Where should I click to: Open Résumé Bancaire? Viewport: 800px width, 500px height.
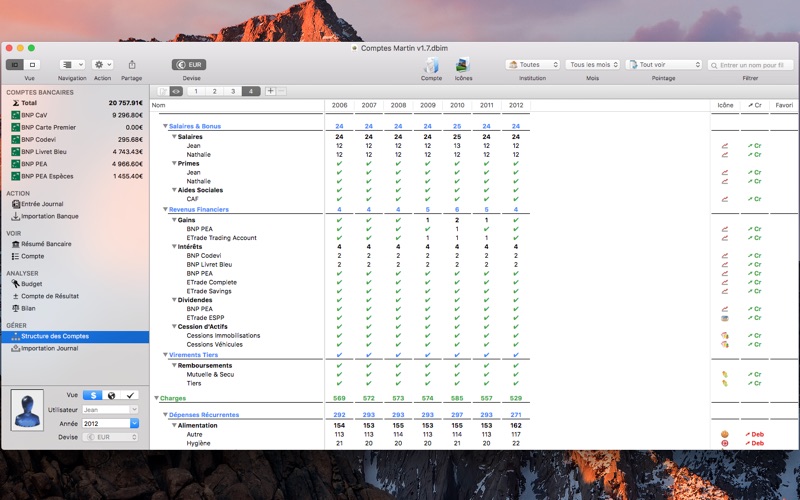(x=41, y=244)
